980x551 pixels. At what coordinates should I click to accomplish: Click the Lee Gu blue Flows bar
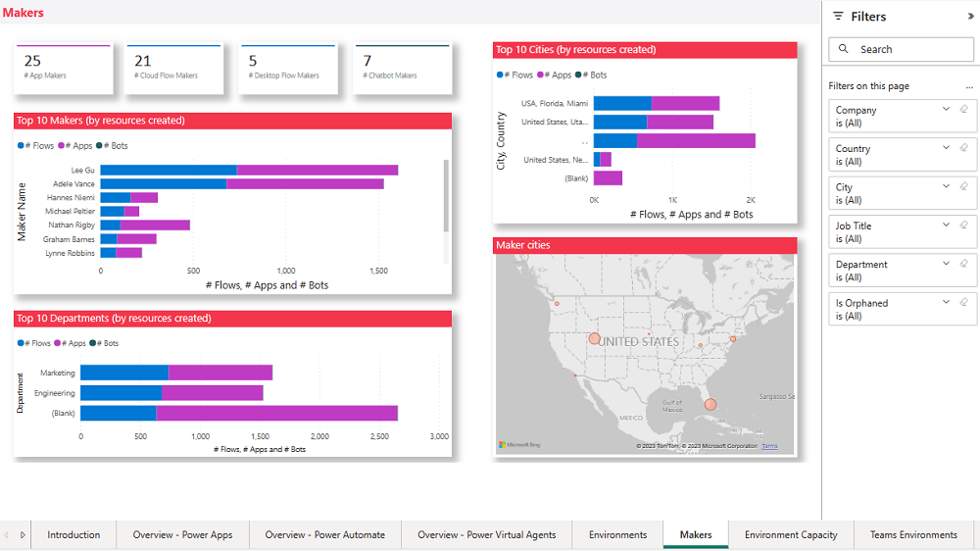pyautogui.click(x=168, y=170)
